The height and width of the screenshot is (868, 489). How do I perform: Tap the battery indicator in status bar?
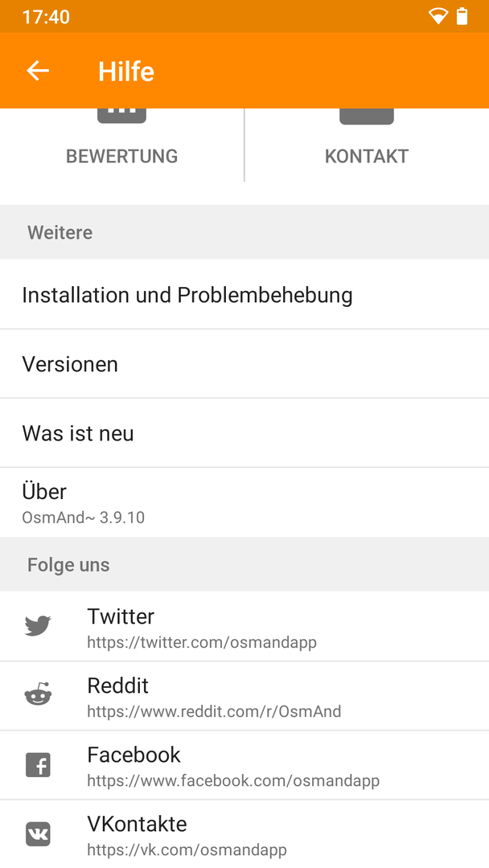tap(462, 17)
